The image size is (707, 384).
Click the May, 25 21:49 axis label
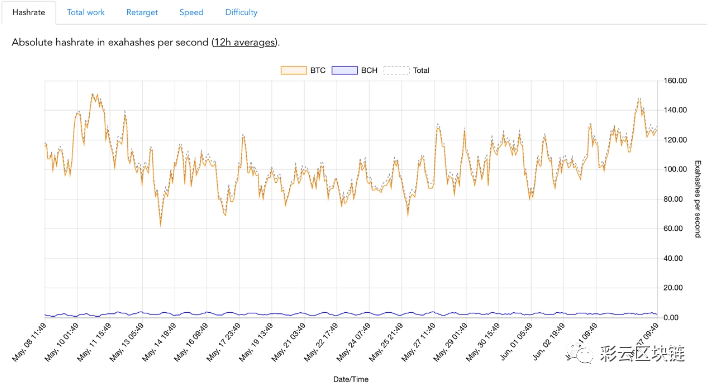coord(386,343)
